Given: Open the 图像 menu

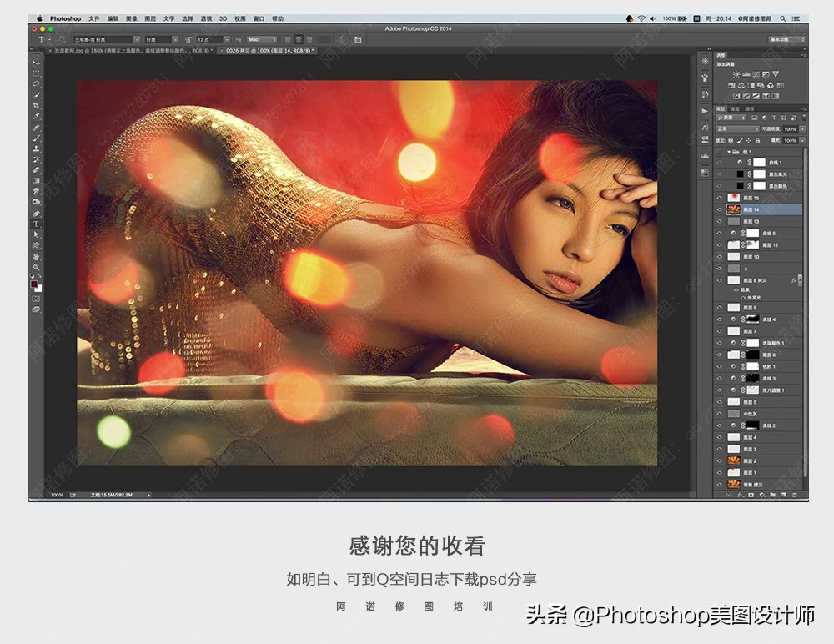Looking at the screenshot, I should 132,18.
